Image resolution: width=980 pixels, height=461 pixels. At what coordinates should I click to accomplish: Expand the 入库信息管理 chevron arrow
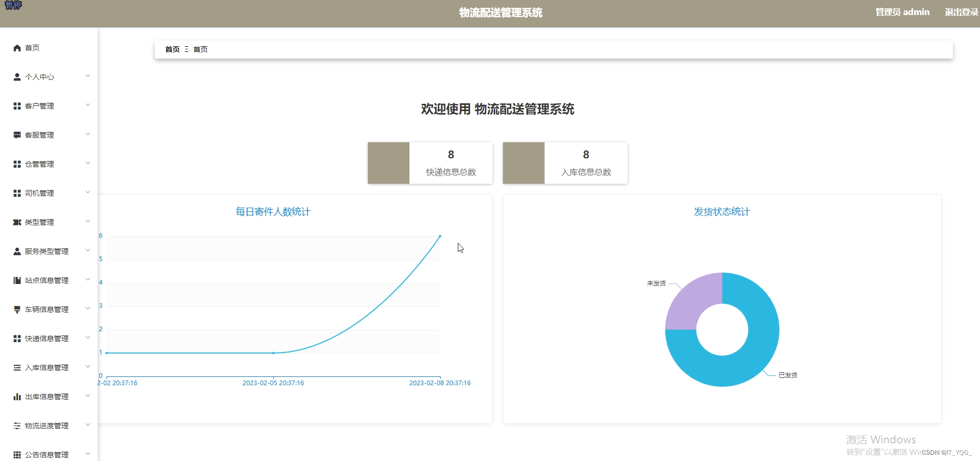point(88,367)
